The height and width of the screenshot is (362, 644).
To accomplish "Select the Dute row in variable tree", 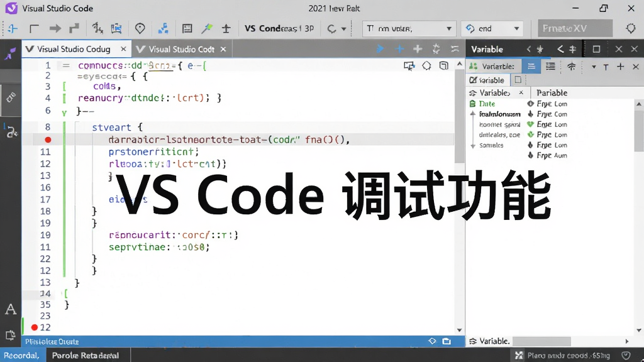I will point(487,104).
